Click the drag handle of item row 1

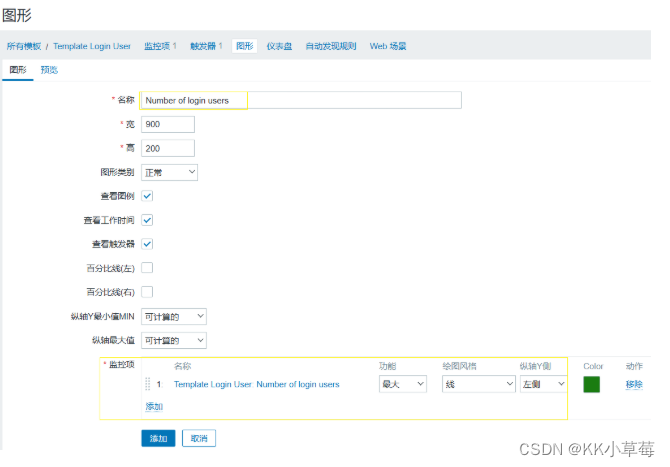(x=148, y=384)
